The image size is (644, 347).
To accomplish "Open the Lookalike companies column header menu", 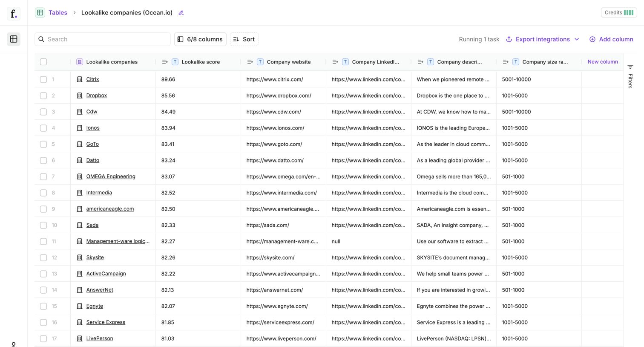I will coord(113,62).
